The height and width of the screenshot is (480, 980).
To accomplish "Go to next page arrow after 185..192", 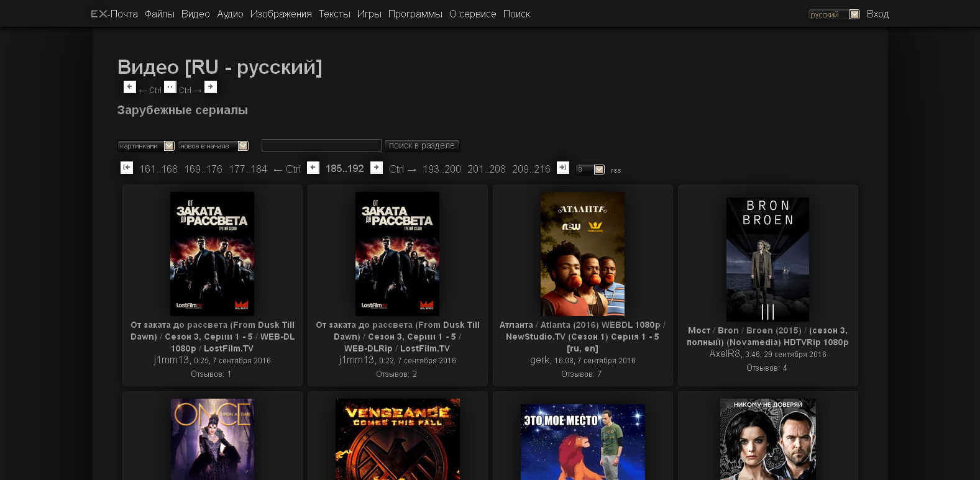I will pyautogui.click(x=377, y=168).
